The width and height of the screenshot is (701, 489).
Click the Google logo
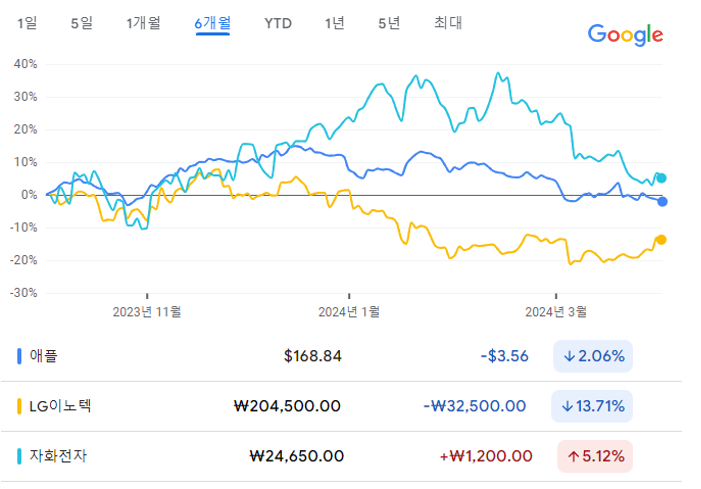point(625,35)
